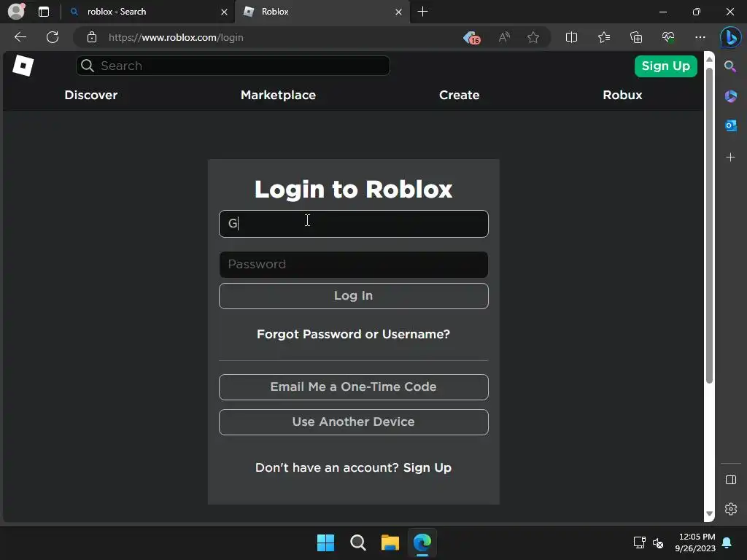This screenshot has height=560, width=747.
Task: Open Browser essentials heart icon
Action: (x=668, y=37)
